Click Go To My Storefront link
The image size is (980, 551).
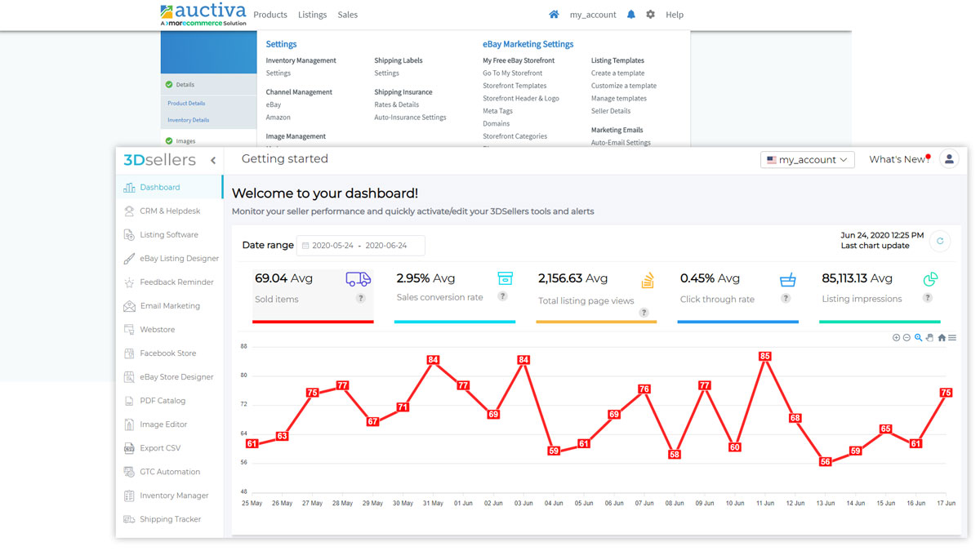(x=512, y=73)
